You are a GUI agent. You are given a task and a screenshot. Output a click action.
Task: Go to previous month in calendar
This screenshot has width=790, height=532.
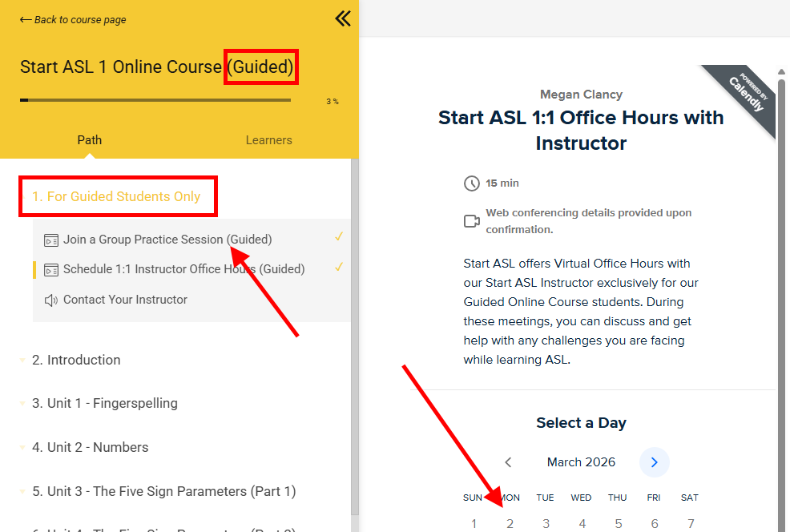pos(508,462)
